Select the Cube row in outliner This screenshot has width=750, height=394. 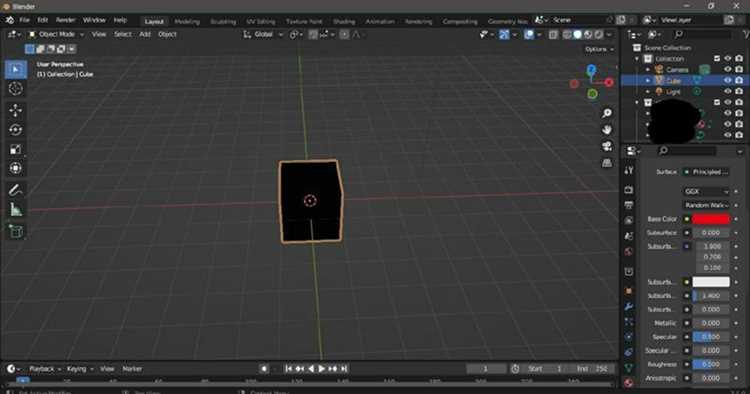685,80
